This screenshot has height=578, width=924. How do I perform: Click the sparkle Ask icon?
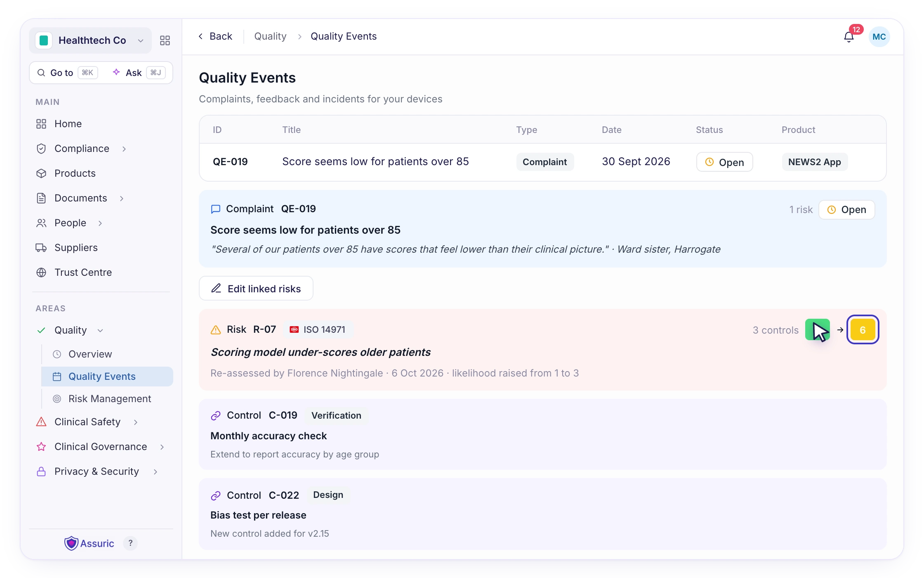tap(116, 72)
